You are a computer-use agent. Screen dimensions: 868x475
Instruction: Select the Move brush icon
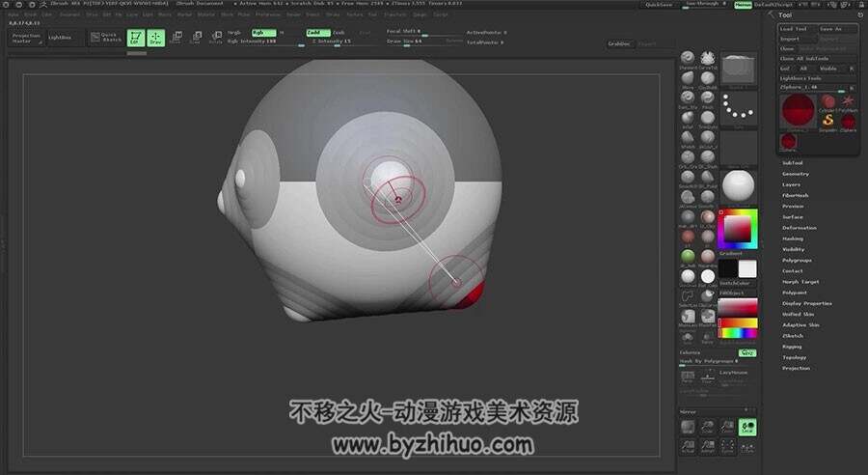688,77
